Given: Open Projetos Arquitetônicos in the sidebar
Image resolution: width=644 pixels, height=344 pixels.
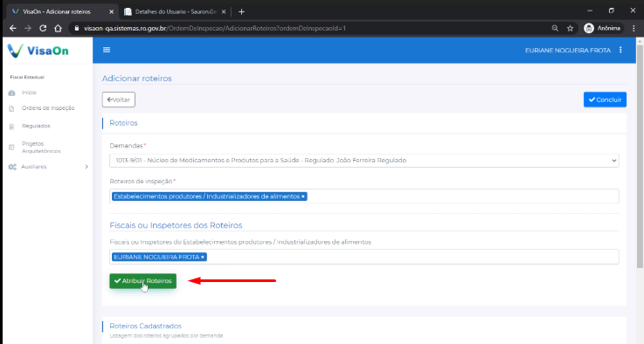Looking at the screenshot, I should click(x=41, y=148).
